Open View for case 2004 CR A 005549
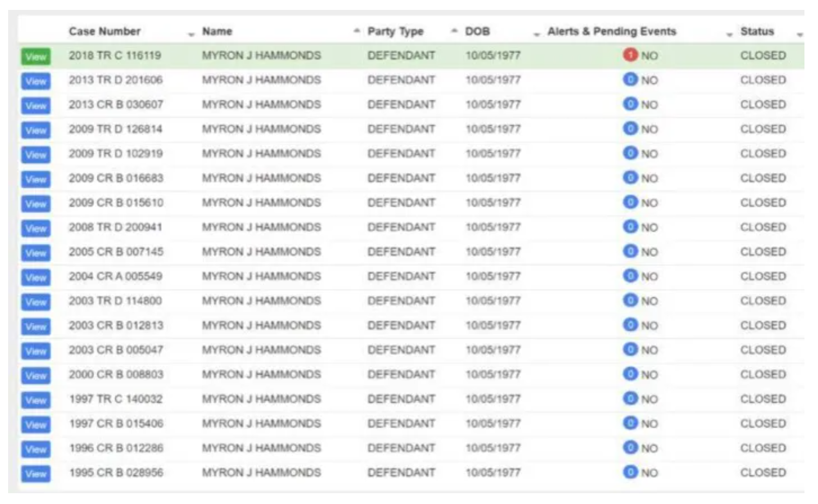 [x=36, y=278]
